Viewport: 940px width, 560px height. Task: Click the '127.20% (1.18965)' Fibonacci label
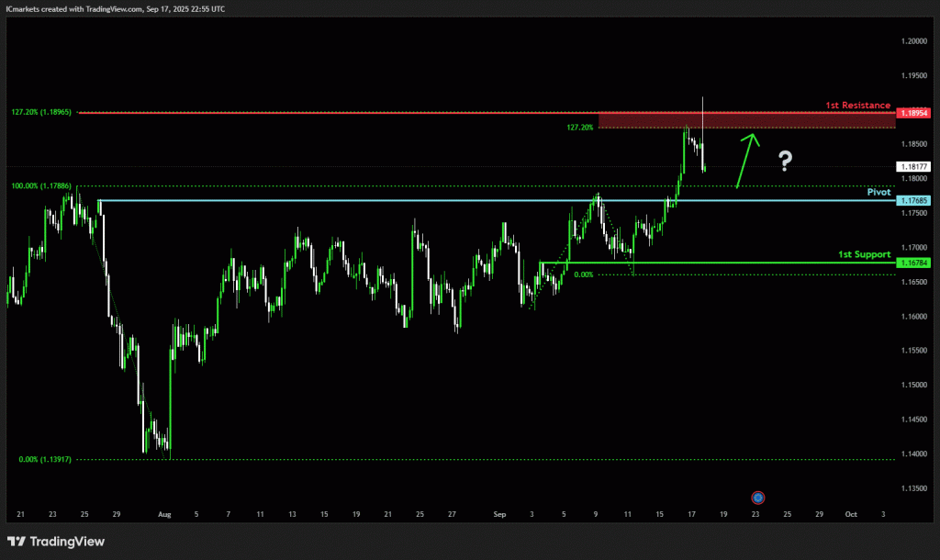(41, 112)
